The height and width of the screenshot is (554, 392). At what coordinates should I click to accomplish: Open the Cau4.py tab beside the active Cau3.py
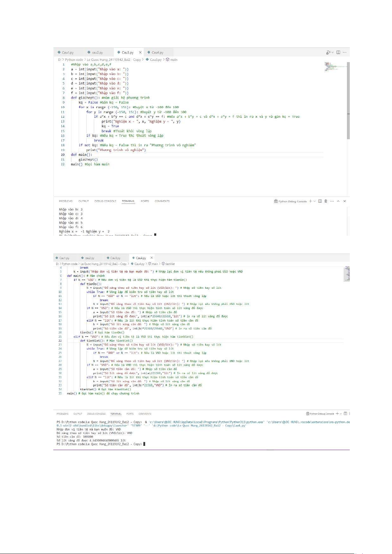[x=155, y=53]
